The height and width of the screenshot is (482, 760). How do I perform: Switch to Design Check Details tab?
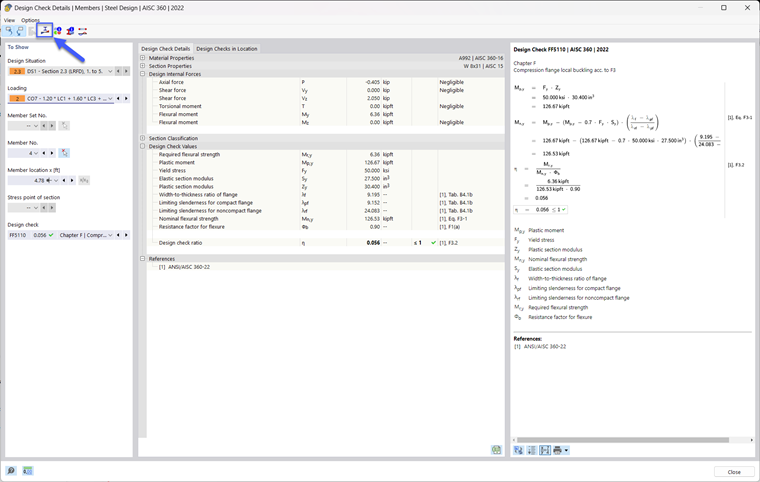click(x=165, y=48)
